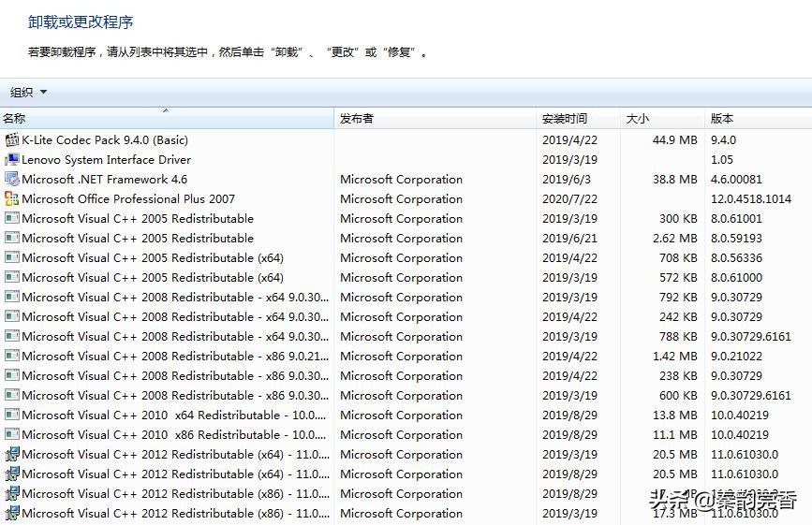The height and width of the screenshot is (525, 812).
Task: Click the version cell '1.05'
Action: click(x=722, y=159)
